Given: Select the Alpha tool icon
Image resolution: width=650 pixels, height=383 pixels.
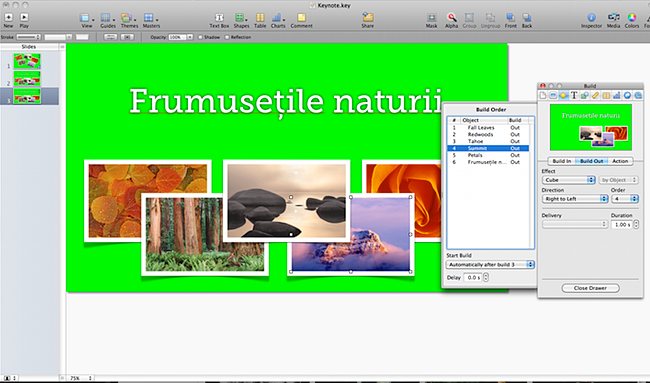Looking at the screenshot, I should pyautogui.click(x=451, y=17).
